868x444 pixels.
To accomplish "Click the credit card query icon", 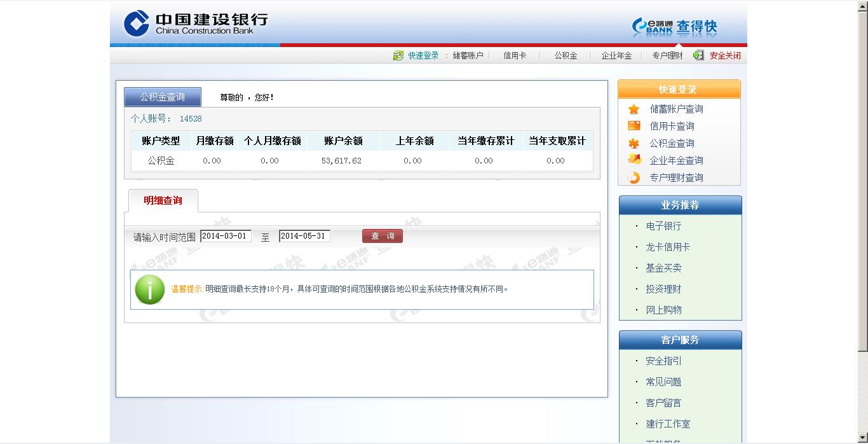I will pos(634,126).
